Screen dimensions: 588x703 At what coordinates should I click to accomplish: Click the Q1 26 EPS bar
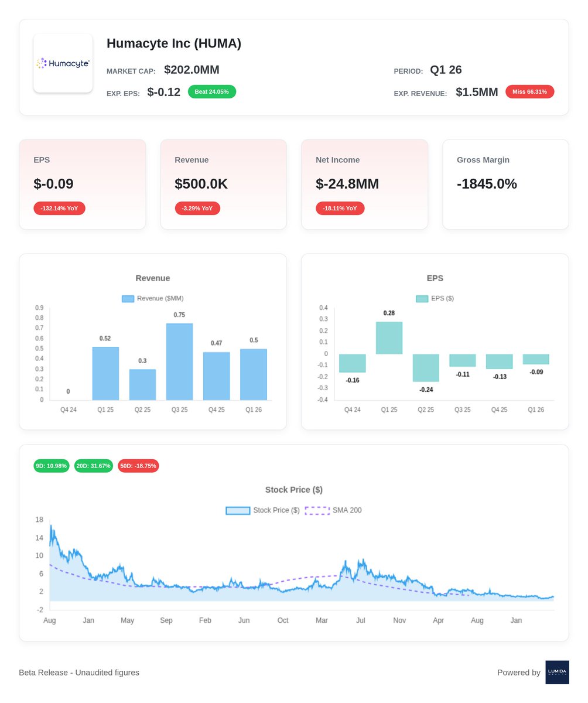536,359
